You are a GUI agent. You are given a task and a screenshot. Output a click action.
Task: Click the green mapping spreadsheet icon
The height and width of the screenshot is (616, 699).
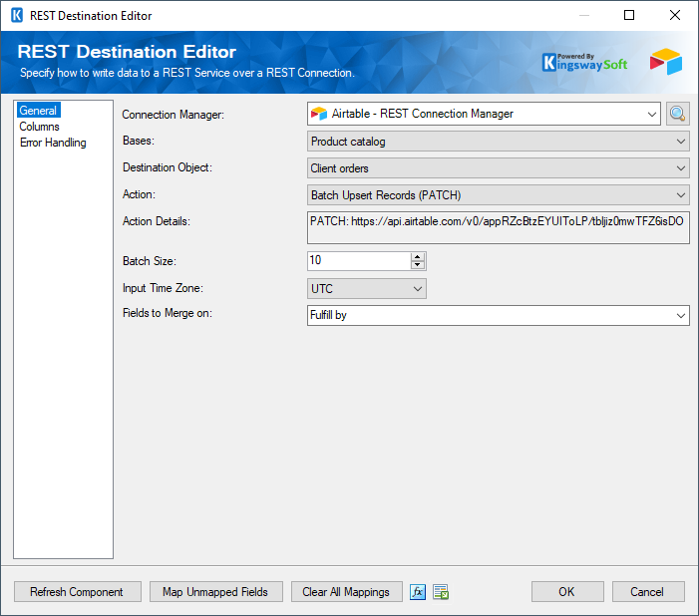click(x=441, y=592)
